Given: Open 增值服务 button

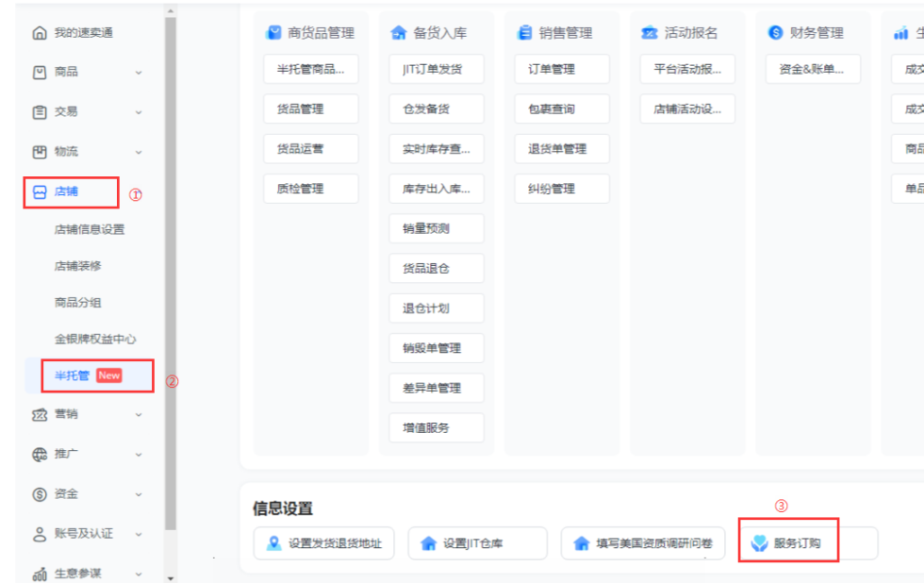Looking at the screenshot, I should pyautogui.click(x=436, y=428).
